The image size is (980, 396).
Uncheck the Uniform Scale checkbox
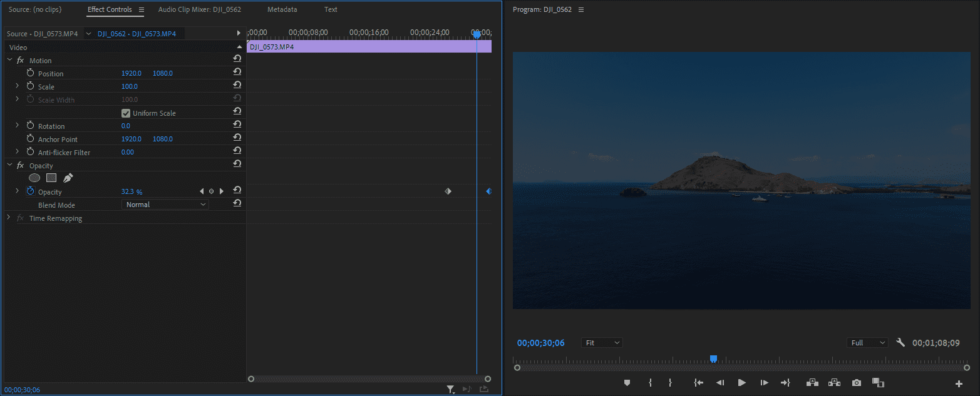click(125, 113)
